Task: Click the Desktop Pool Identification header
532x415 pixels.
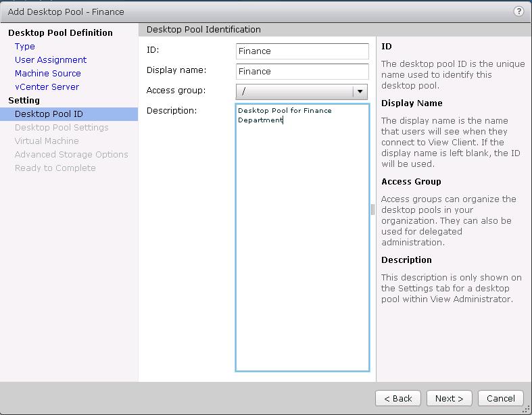Action: (x=203, y=30)
